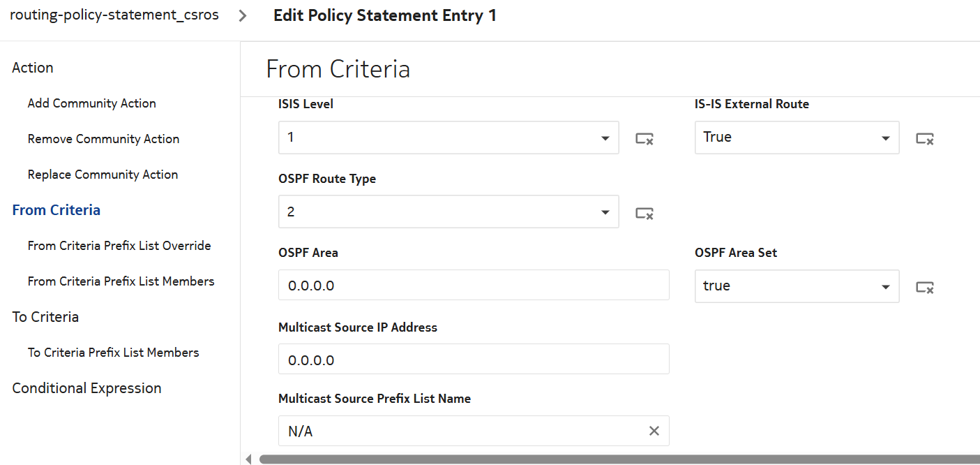Screen dimensions: 980x465
Task: Jump to To Criteria section
Action: tap(45, 317)
